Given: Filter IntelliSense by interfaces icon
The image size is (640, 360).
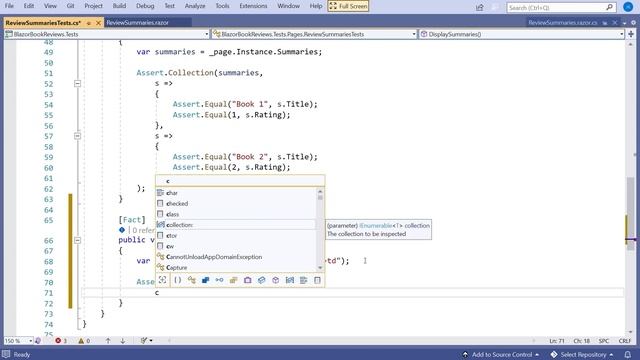Looking at the screenshot, I should point(219,280).
